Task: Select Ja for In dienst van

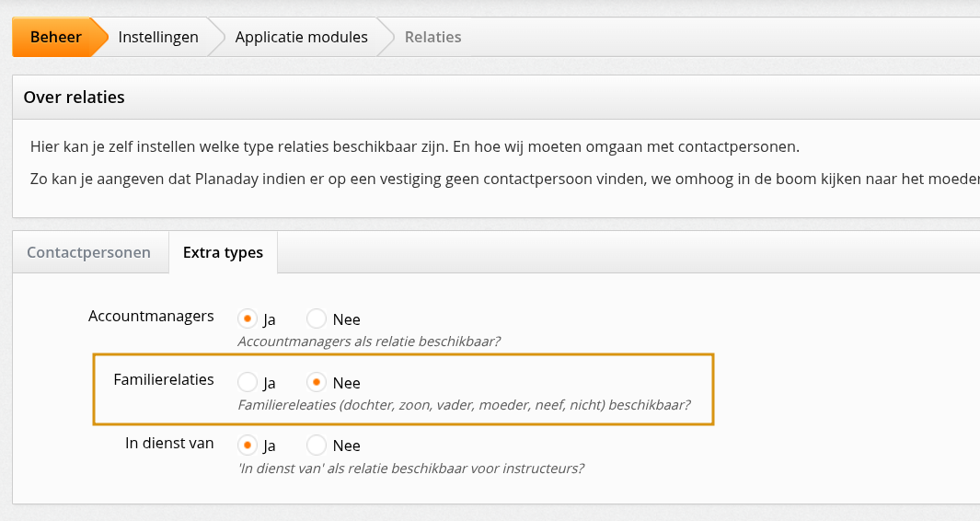Action: (248, 446)
